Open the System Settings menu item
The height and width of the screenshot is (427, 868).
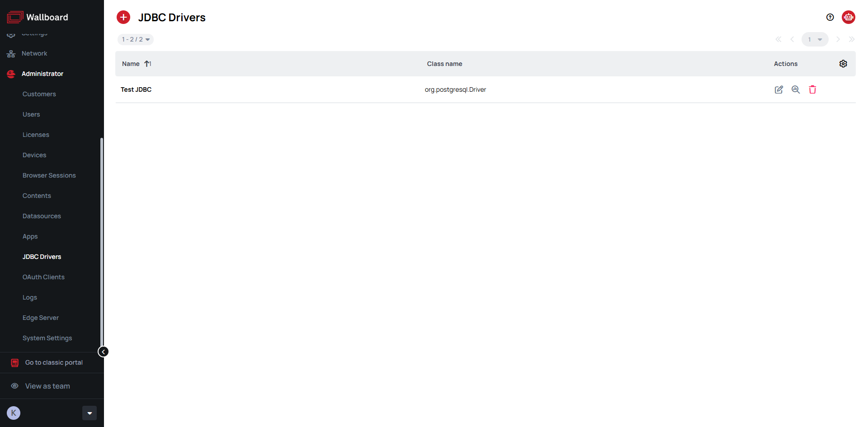47,338
